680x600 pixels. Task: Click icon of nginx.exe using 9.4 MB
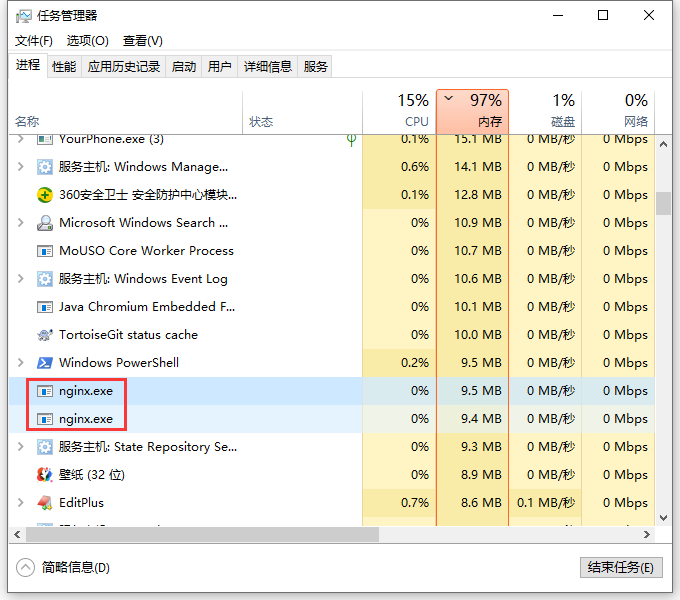(x=45, y=419)
